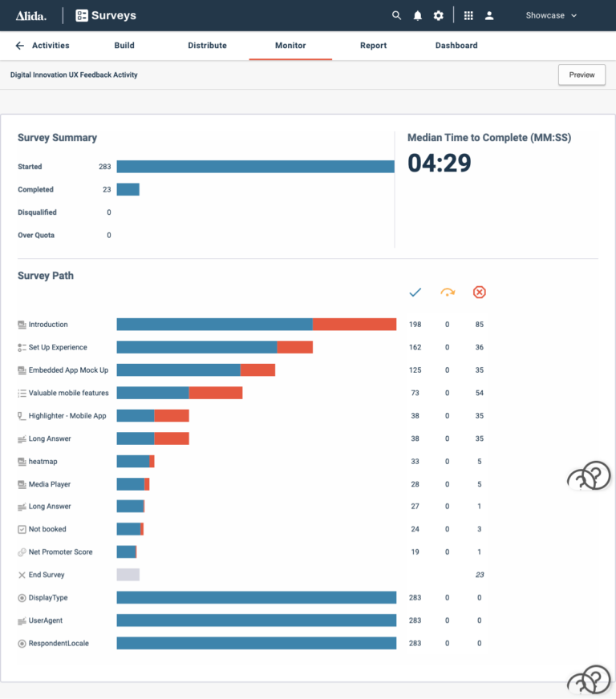Select the Net Promoter Score row
This screenshot has width=616, height=699.
point(60,552)
